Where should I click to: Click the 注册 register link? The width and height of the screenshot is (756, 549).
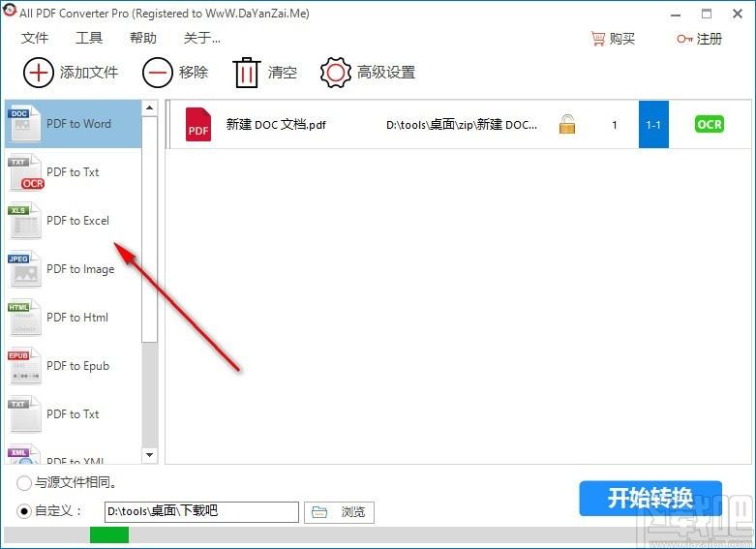coord(710,39)
